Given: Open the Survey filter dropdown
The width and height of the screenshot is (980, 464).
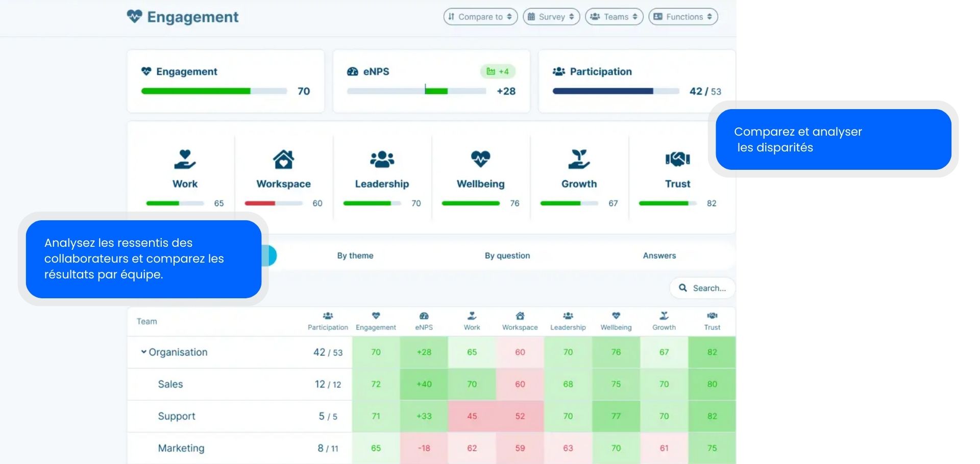Looking at the screenshot, I should (x=551, y=17).
